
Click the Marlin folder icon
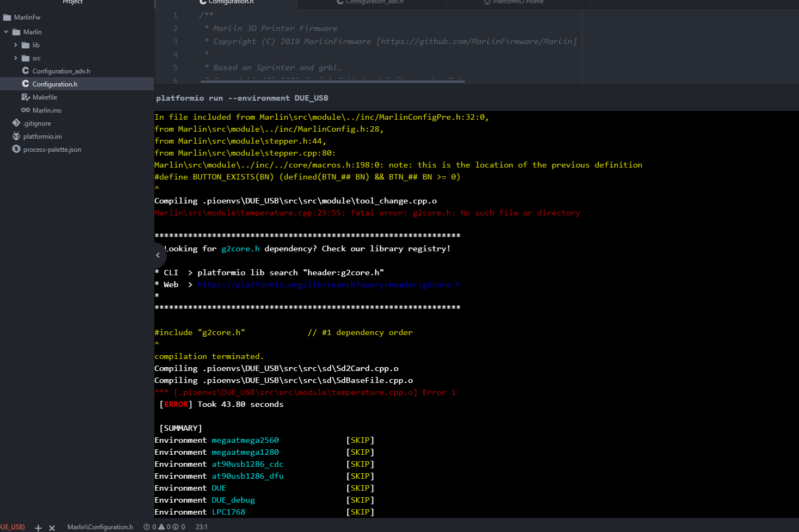tap(16, 32)
